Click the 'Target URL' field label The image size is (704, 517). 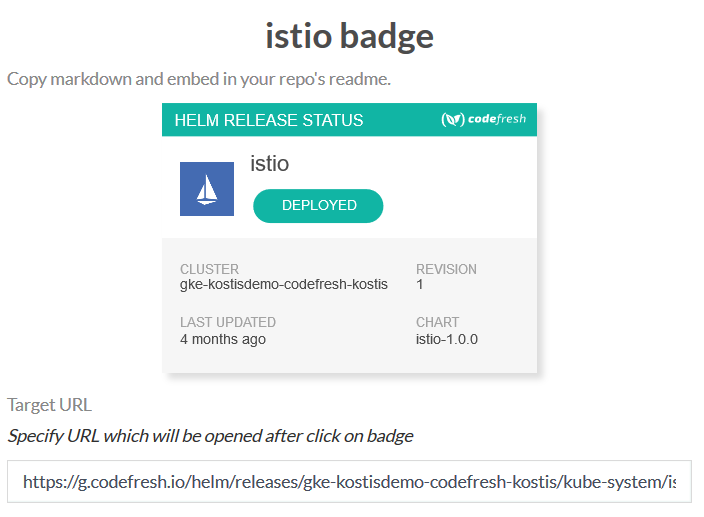click(49, 405)
